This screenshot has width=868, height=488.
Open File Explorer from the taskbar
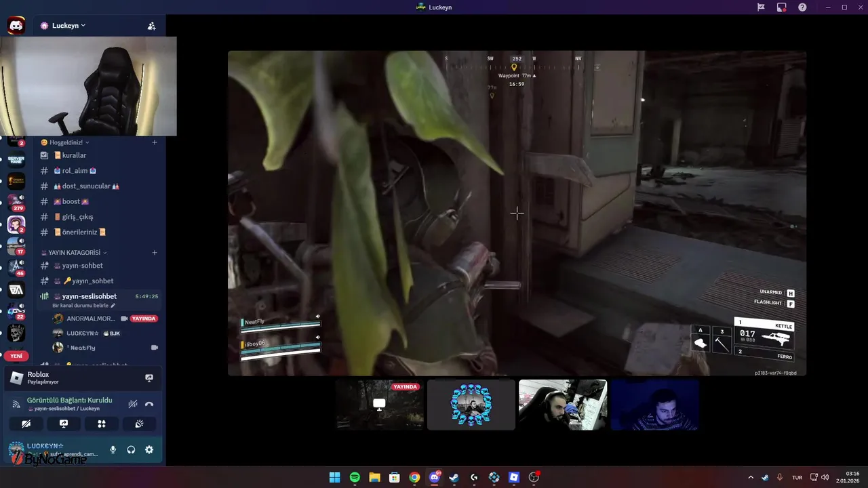374,477
